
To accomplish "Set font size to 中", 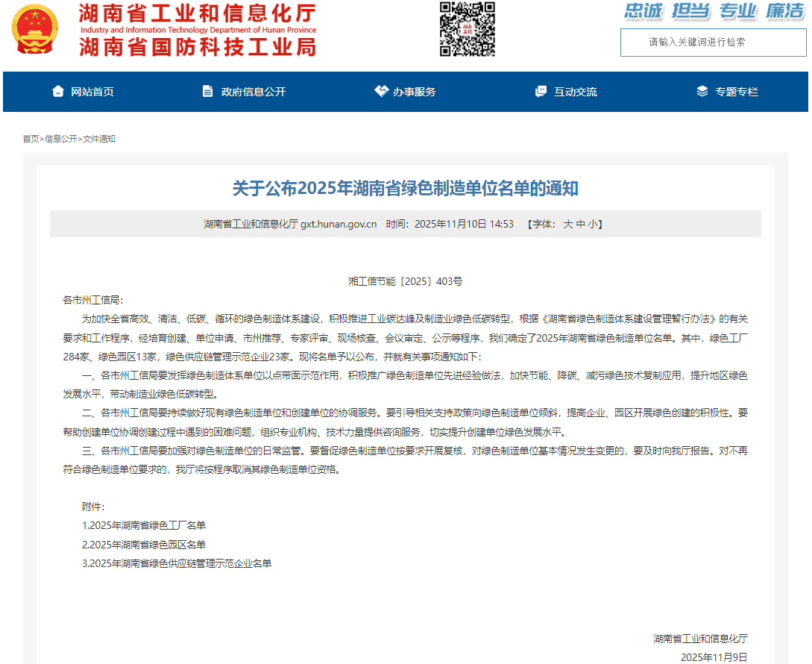I will pyautogui.click(x=580, y=224).
